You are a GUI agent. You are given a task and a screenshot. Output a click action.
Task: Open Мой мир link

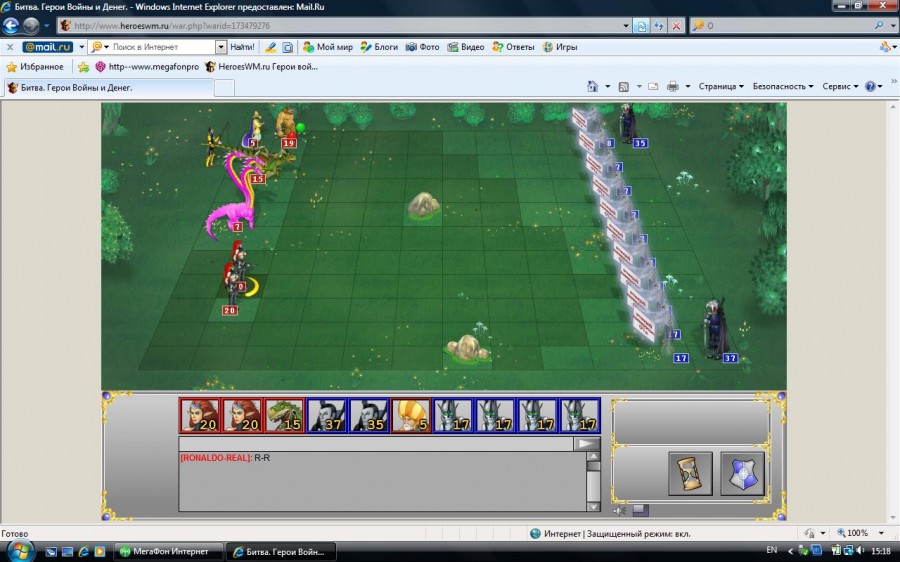coord(328,47)
